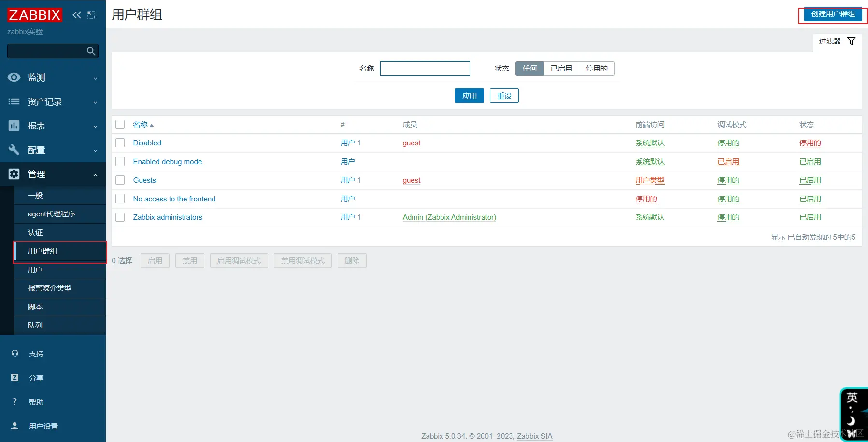Open the 一般 submenu item

(60, 196)
